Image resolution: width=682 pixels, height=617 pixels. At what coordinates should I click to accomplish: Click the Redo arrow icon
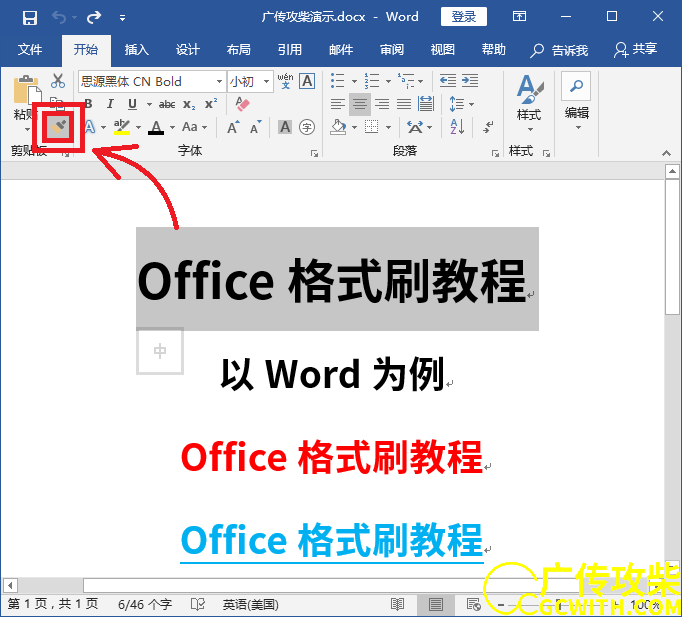click(x=94, y=17)
